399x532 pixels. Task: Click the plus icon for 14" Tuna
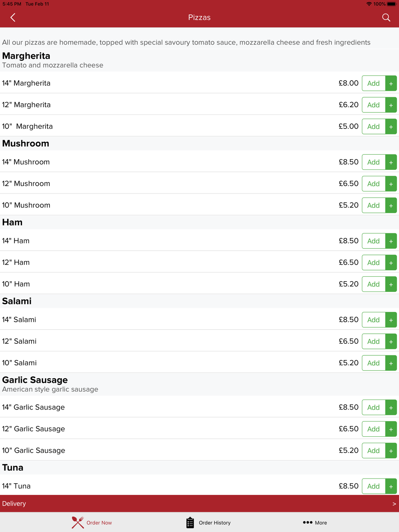[391, 486]
